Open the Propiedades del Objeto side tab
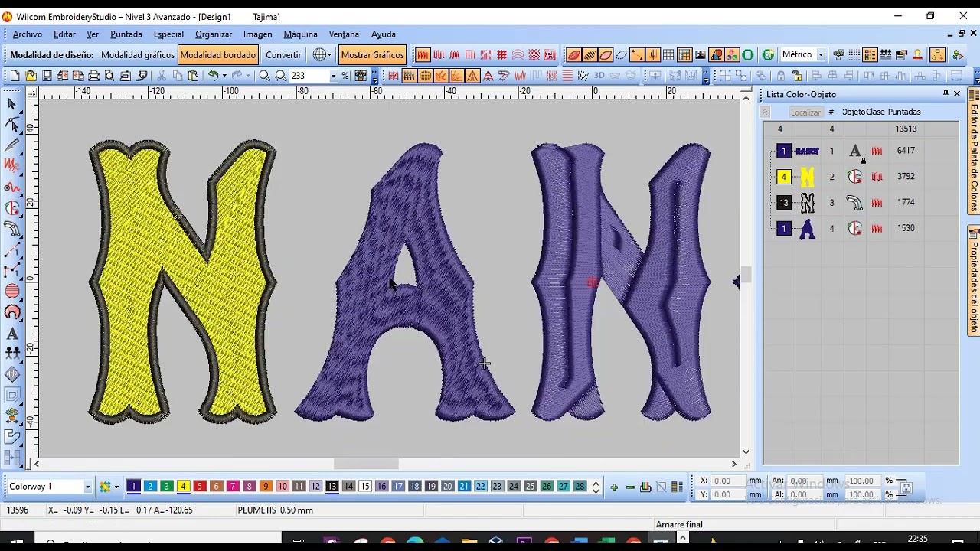This screenshot has height=551, width=980. 974,281
